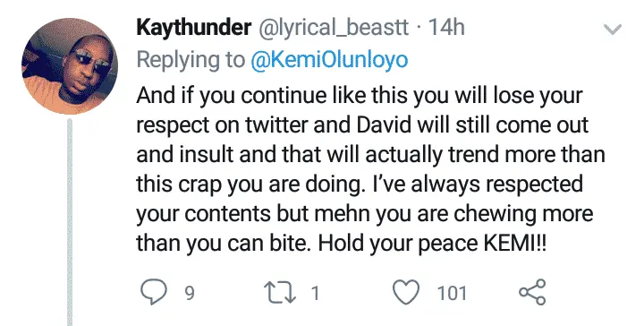The width and height of the screenshot is (644, 326).
Task: Open the tweet body text for details
Action: (x=370, y=168)
